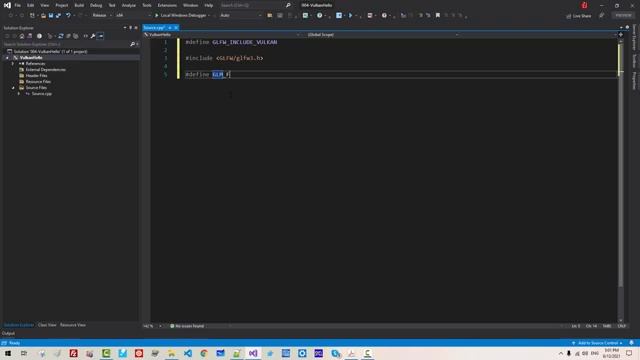The image size is (640, 360).
Task: Click the Home icon in Solution Explorer
Action: tap(22, 36)
